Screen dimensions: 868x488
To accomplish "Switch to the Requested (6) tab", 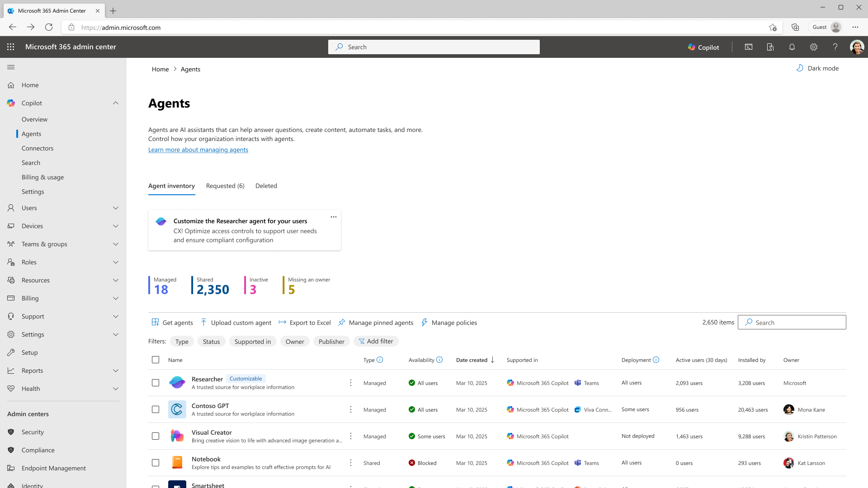I will click(225, 186).
